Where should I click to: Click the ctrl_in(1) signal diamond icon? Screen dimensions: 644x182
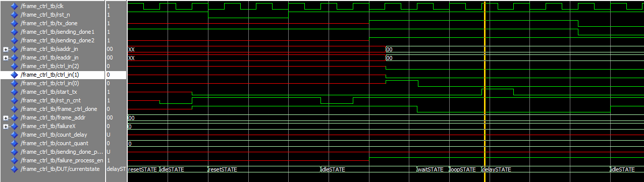point(14,75)
